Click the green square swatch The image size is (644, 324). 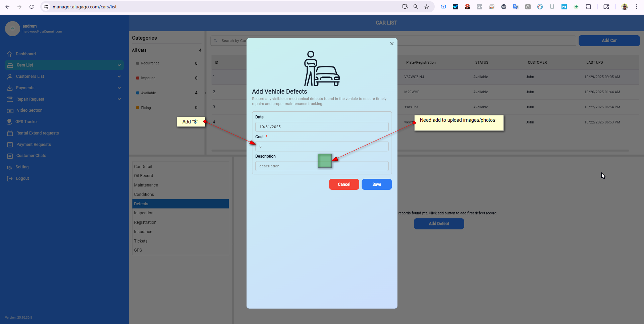click(x=325, y=161)
